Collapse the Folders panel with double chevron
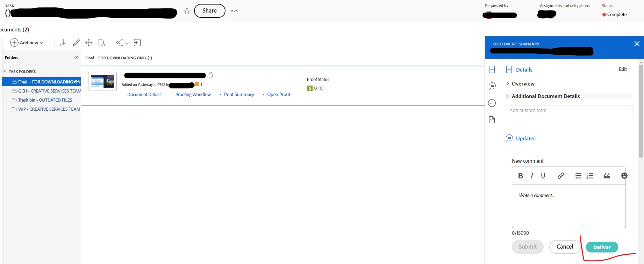 click(x=76, y=58)
